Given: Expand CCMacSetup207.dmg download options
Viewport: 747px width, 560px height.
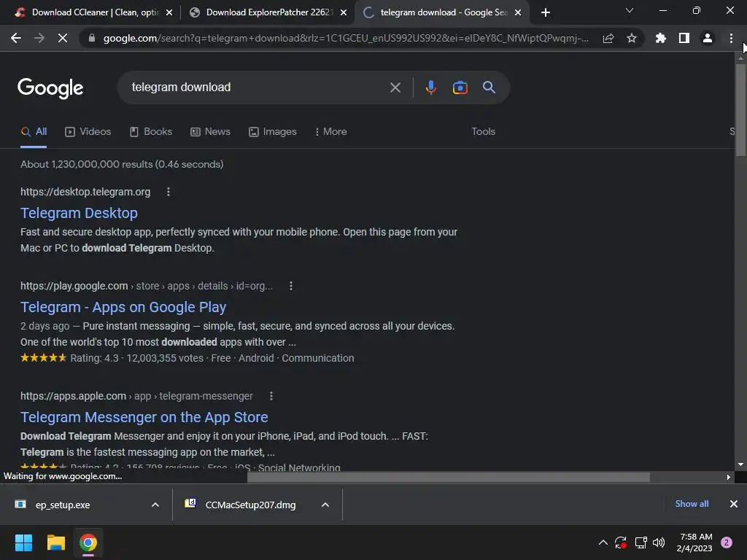Looking at the screenshot, I should [325, 505].
